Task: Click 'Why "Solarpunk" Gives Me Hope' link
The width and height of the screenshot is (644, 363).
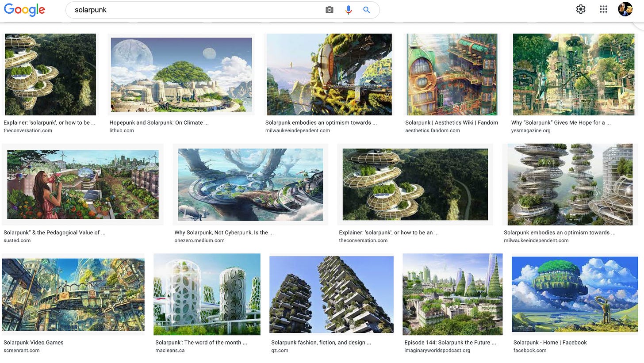Action: coord(561,122)
